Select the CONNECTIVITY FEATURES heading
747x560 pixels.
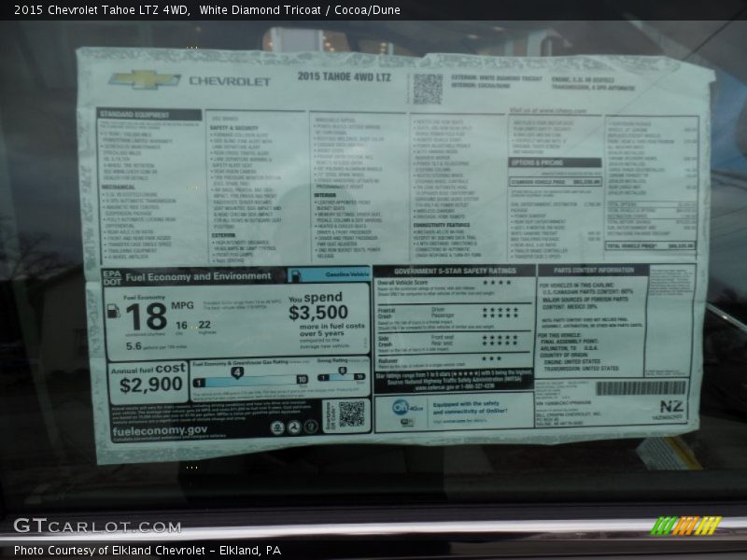click(441, 225)
